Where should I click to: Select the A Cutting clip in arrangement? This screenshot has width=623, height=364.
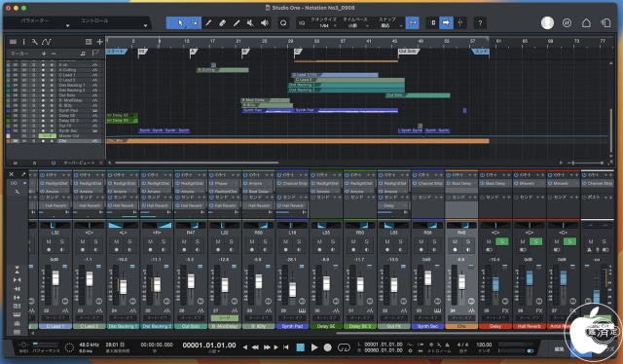(x=223, y=70)
